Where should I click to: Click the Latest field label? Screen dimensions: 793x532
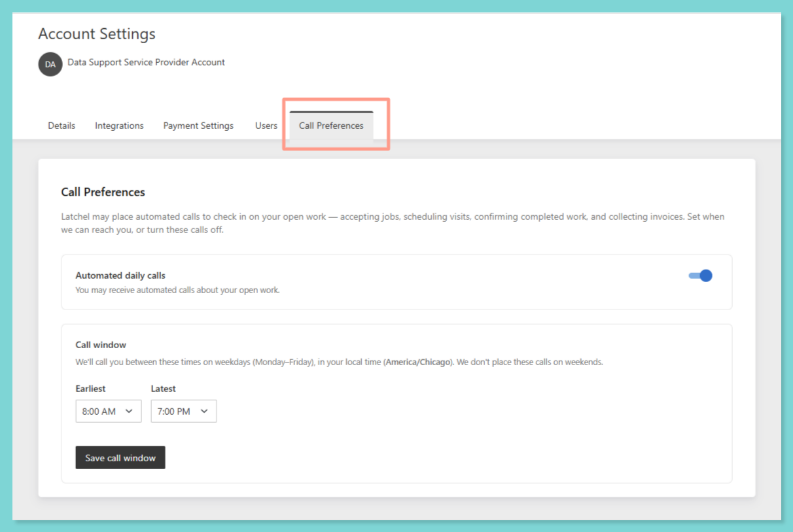(x=164, y=389)
